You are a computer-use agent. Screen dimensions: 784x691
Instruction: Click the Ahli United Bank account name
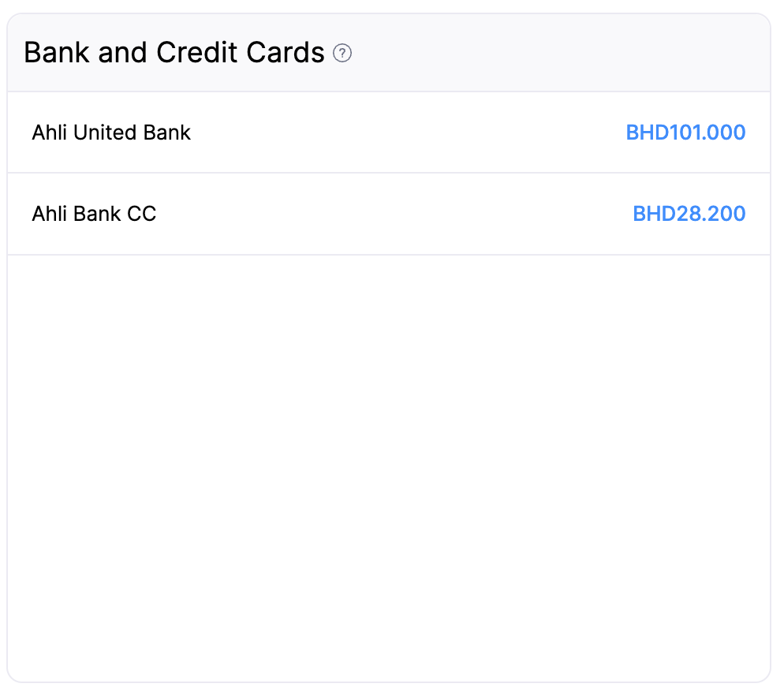click(x=110, y=133)
